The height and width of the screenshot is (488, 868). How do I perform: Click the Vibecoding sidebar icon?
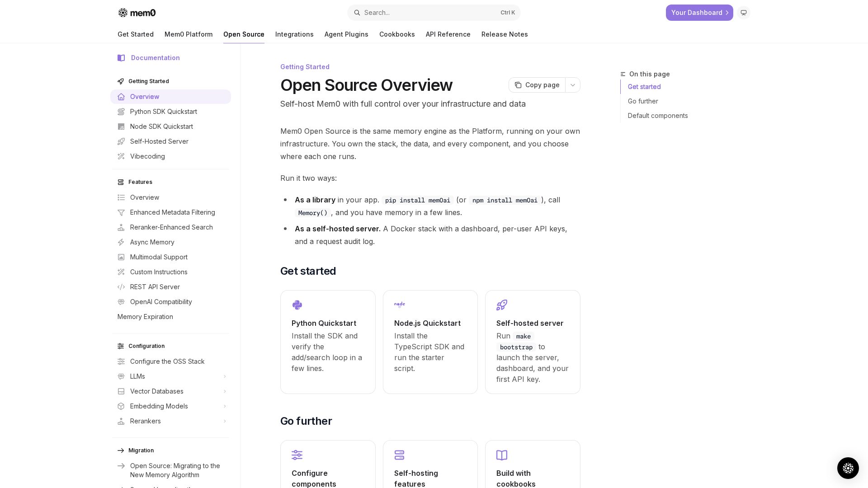click(121, 156)
